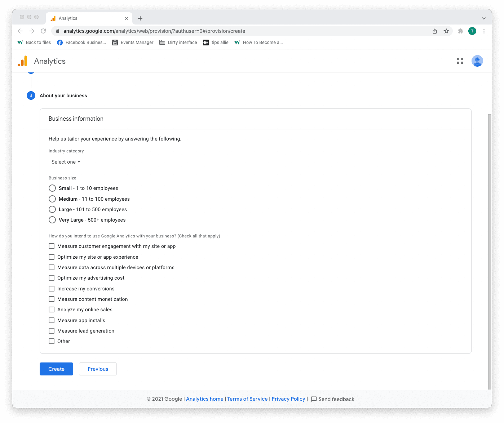504x423 pixels.
Task: Bookmark the page using the star icon
Action: [x=446, y=31]
